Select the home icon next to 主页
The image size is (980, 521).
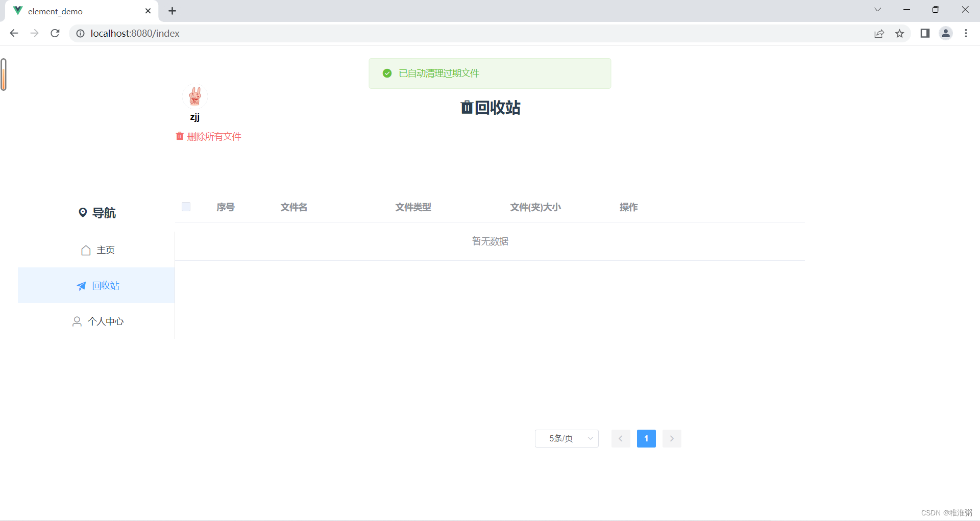[85, 250]
